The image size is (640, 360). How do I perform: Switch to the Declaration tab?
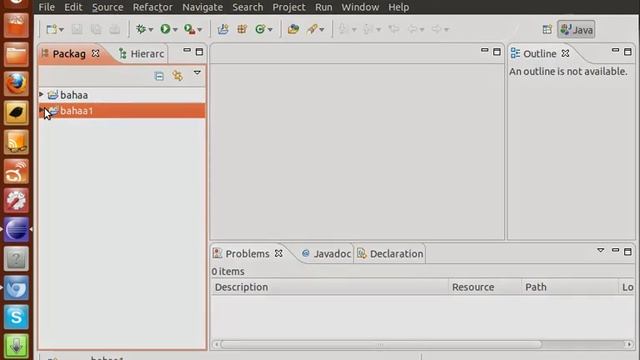[390, 254]
